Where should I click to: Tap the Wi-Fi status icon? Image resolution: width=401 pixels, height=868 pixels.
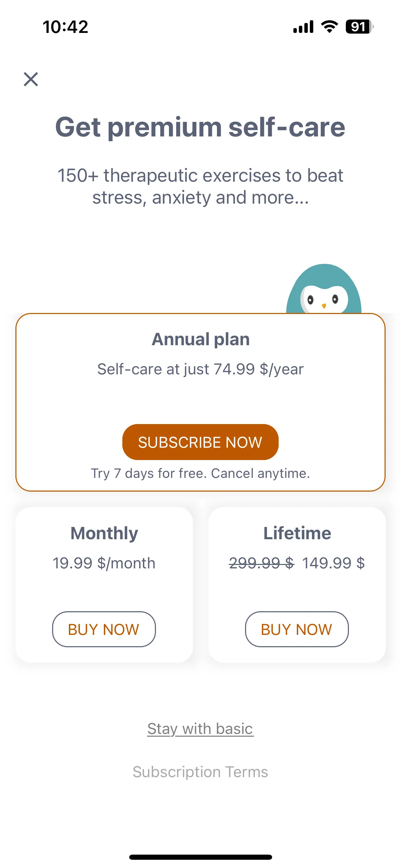pyautogui.click(x=329, y=27)
